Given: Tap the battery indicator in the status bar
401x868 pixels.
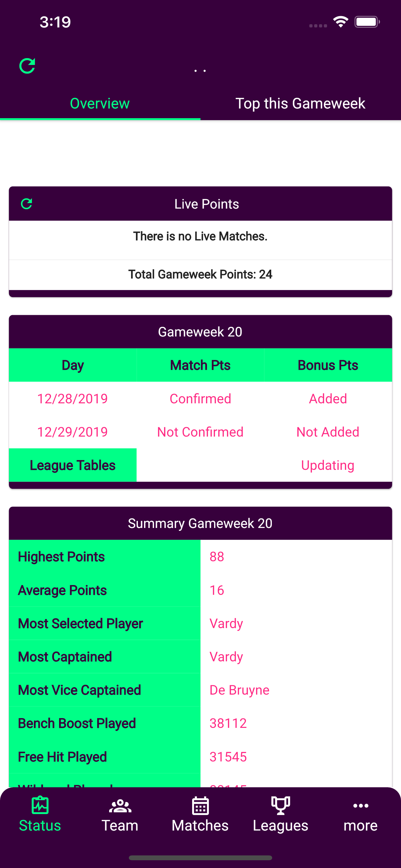Looking at the screenshot, I should [x=367, y=21].
